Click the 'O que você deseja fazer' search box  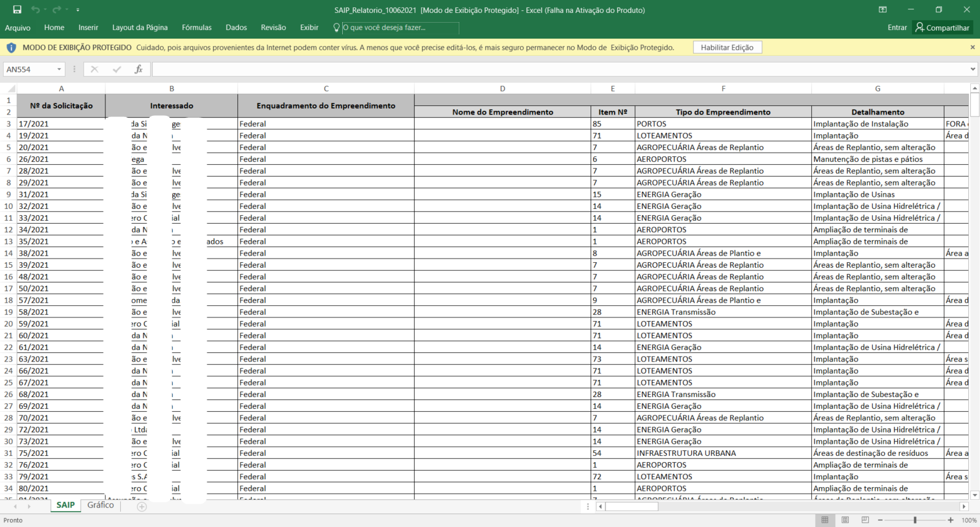tap(400, 28)
